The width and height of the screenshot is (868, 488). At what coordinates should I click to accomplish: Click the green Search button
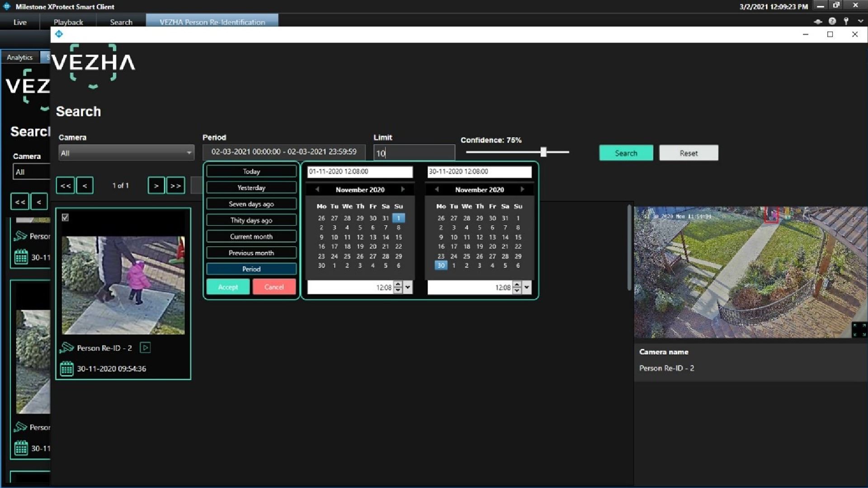626,153
